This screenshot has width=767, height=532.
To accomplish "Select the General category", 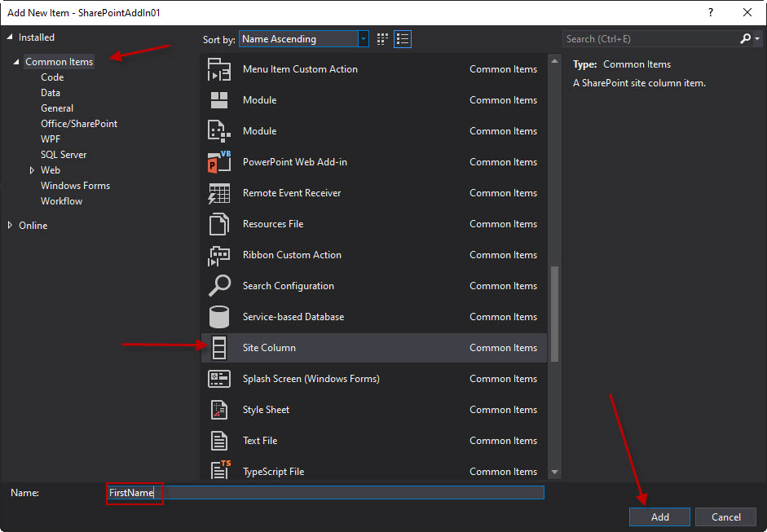I will click(57, 108).
